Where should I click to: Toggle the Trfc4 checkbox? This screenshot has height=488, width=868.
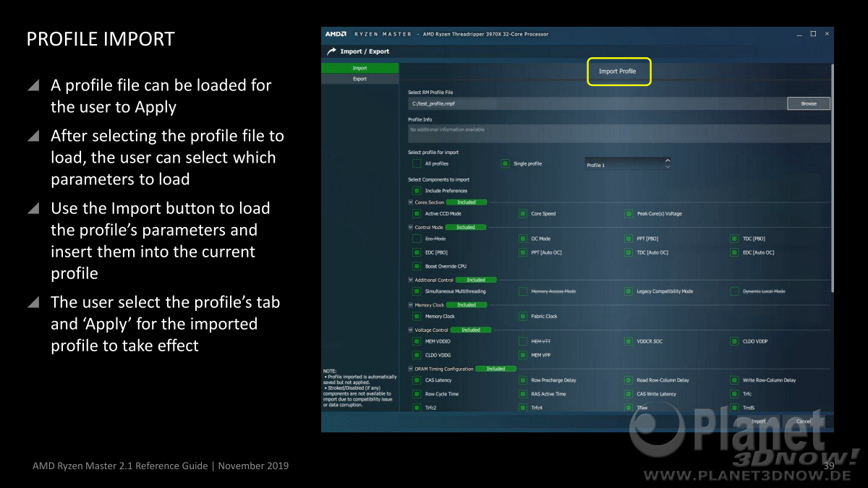coord(523,408)
